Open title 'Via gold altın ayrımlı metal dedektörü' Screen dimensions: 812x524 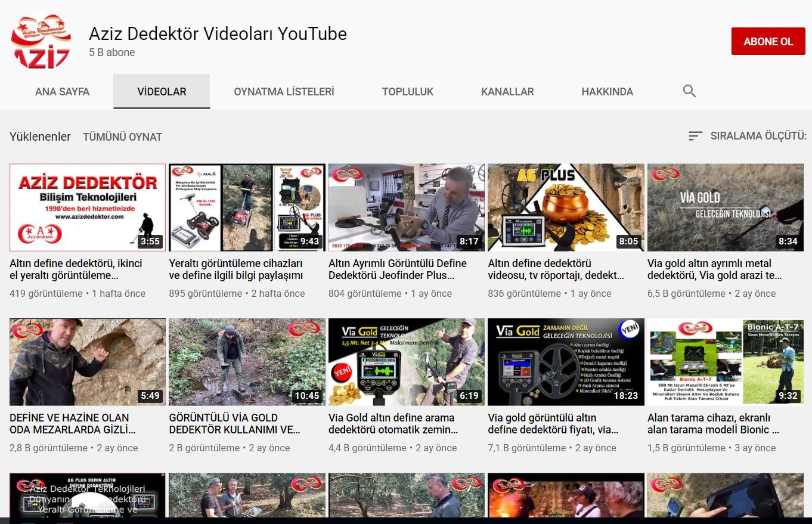point(714,269)
